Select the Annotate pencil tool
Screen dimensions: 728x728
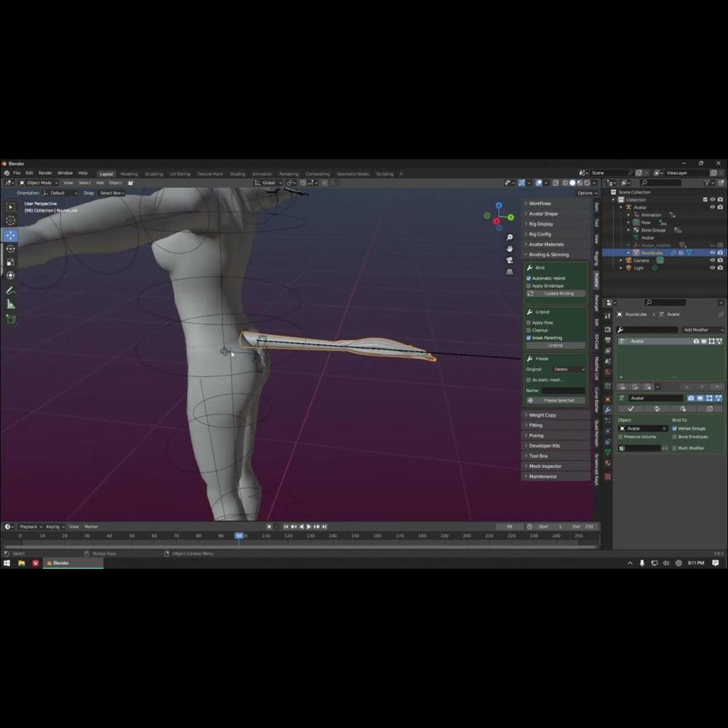click(x=10, y=290)
